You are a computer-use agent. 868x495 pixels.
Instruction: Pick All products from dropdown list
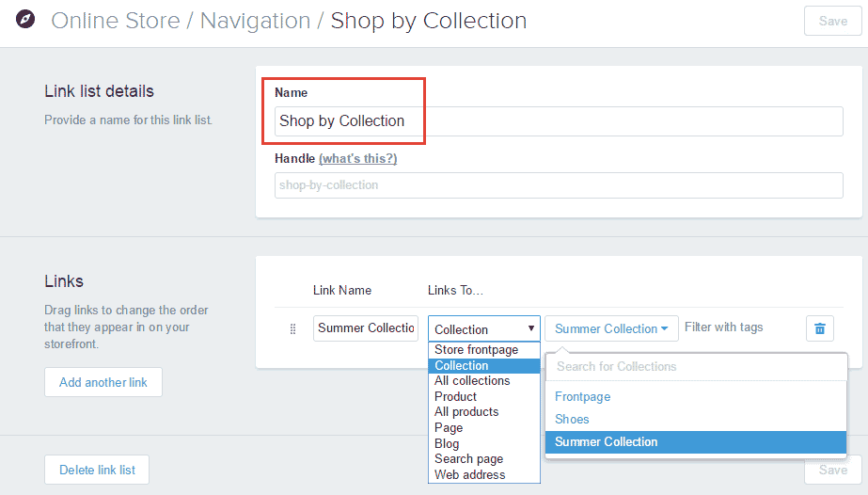point(466,412)
